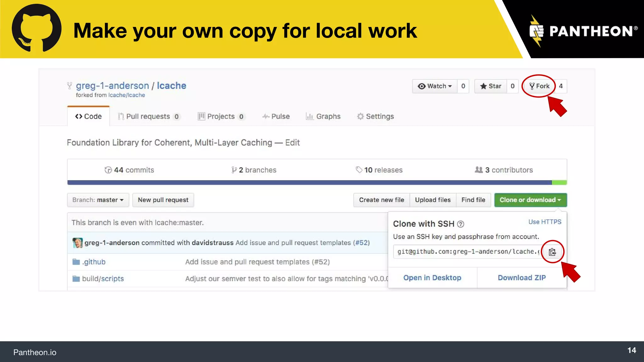Click 'Adjust our semver test' commit message
This screenshot has width=644, height=362.
[286, 279]
